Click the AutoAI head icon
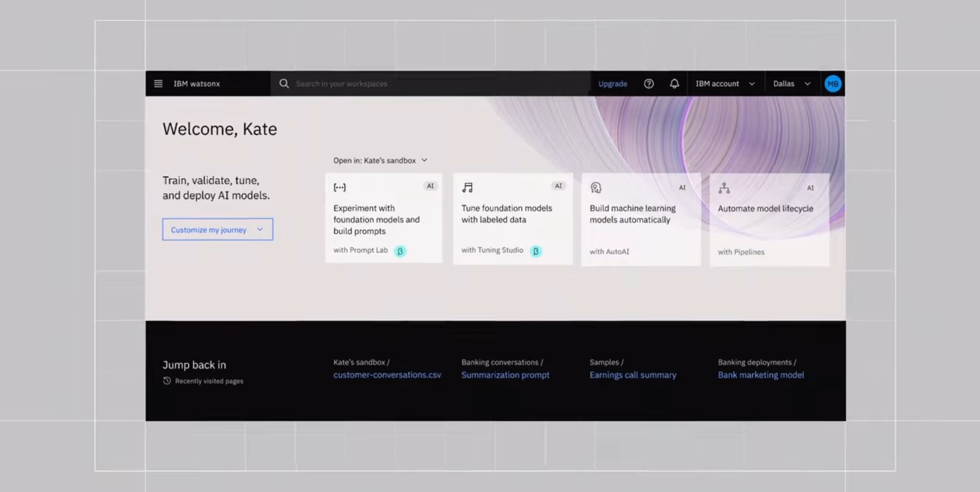Screen dimensions: 980x492 596,188
